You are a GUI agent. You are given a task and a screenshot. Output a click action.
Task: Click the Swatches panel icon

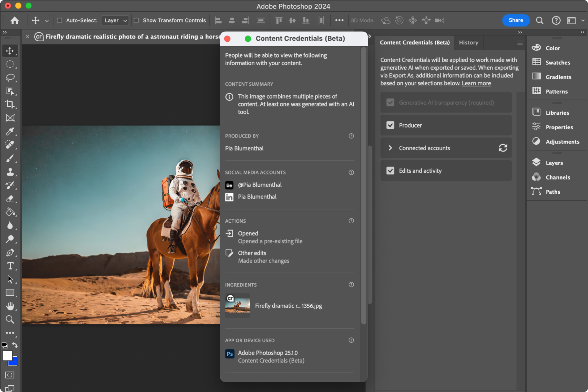pyautogui.click(x=536, y=62)
